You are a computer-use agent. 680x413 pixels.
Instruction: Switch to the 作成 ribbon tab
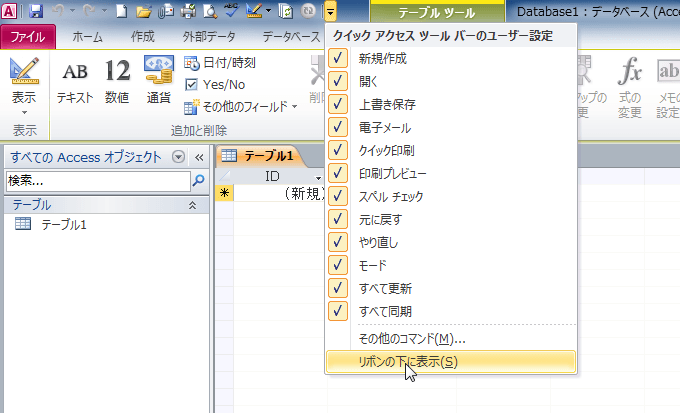click(143, 37)
